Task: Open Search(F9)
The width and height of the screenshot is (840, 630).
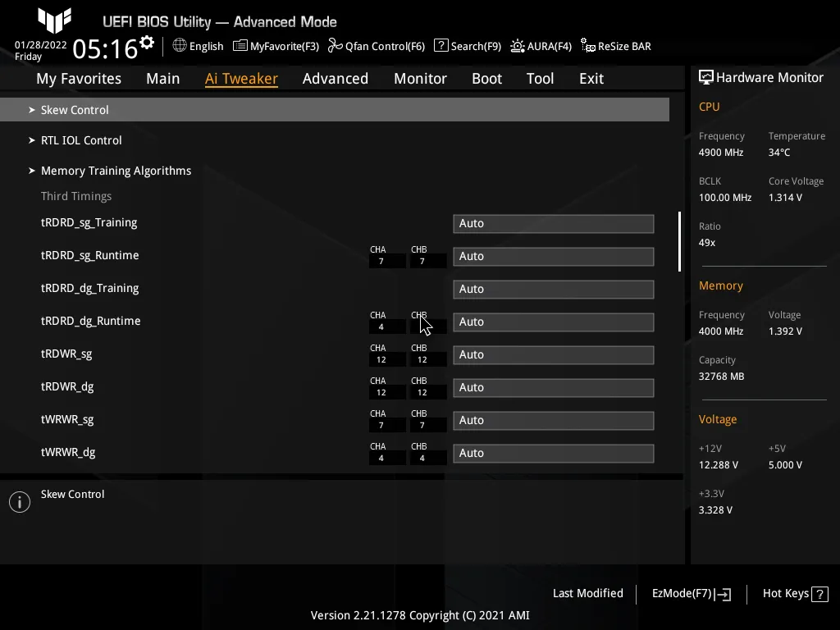Action: click(476, 46)
